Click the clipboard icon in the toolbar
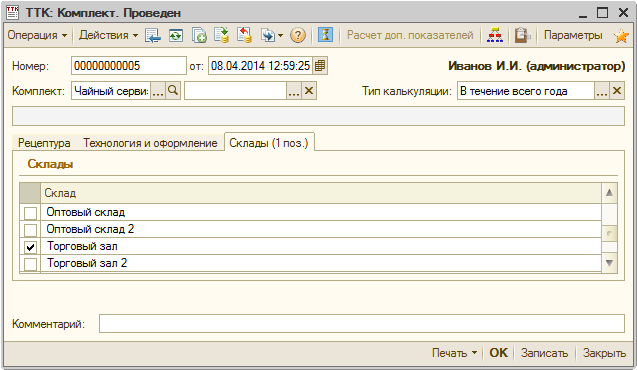 (522, 35)
